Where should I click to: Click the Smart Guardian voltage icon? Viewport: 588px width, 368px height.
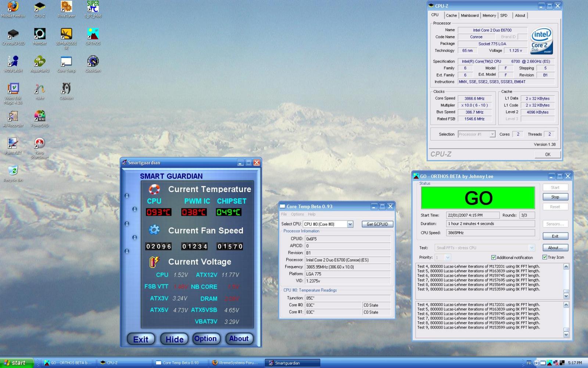pyautogui.click(x=154, y=262)
